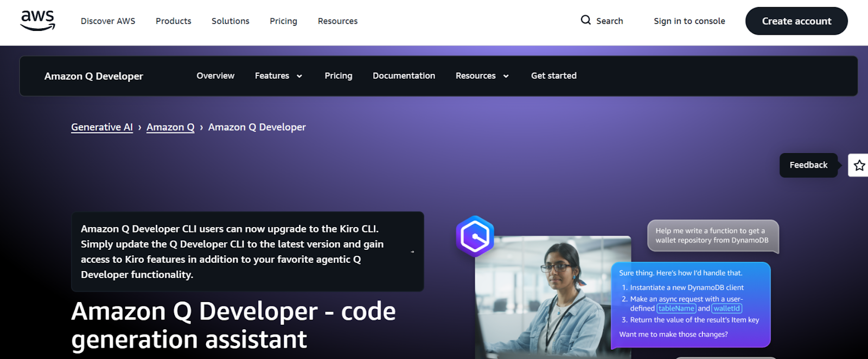Open Pricing in the top AWS navigation
Viewport: 868px width, 359px height.
pos(284,21)
